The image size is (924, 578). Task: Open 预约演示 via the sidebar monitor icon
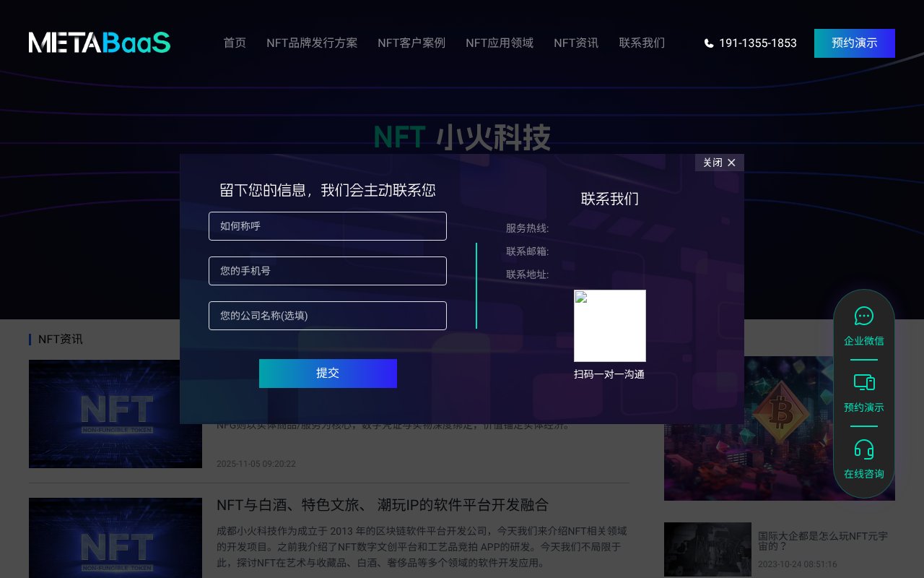[864, 382]
